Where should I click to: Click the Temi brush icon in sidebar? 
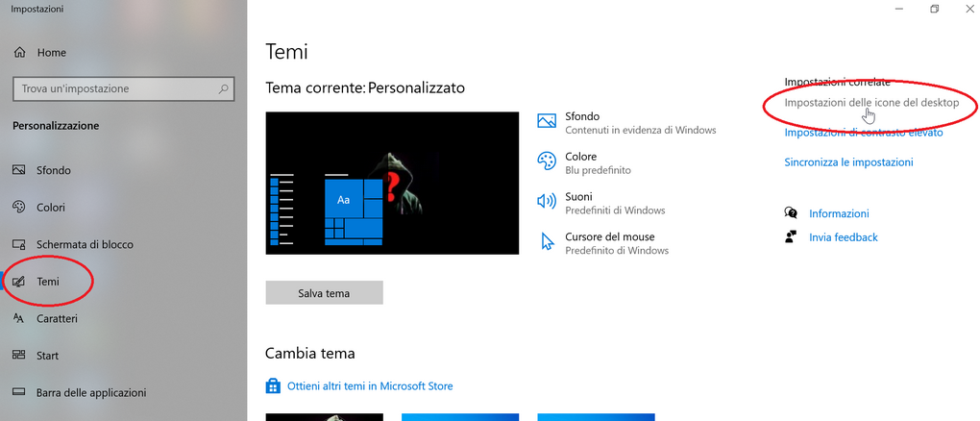[x=19, y=282]
